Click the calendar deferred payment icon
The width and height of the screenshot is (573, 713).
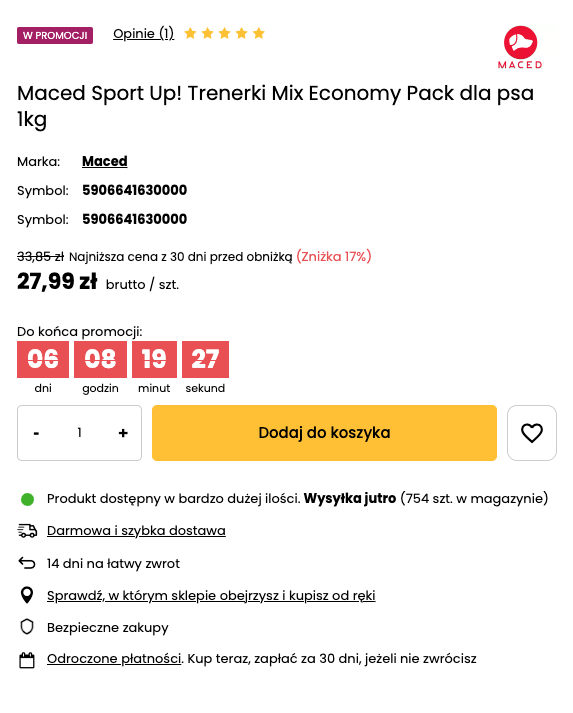pos(27,660)
